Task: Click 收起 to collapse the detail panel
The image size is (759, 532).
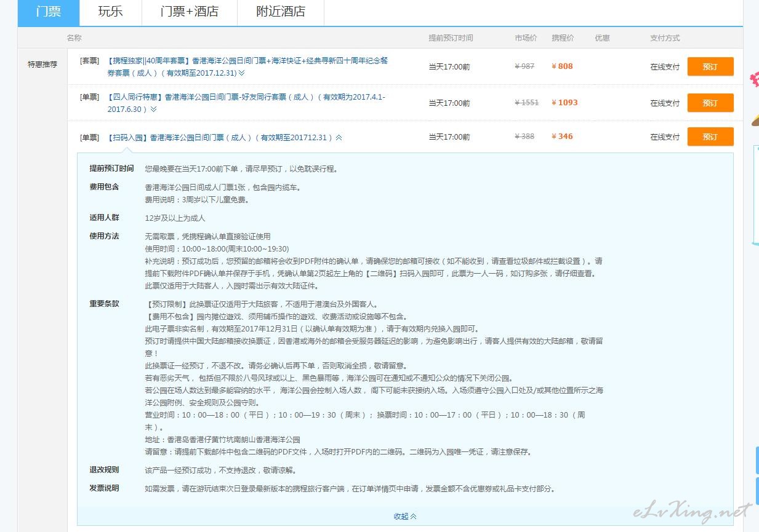Action: tap(405, 516)
